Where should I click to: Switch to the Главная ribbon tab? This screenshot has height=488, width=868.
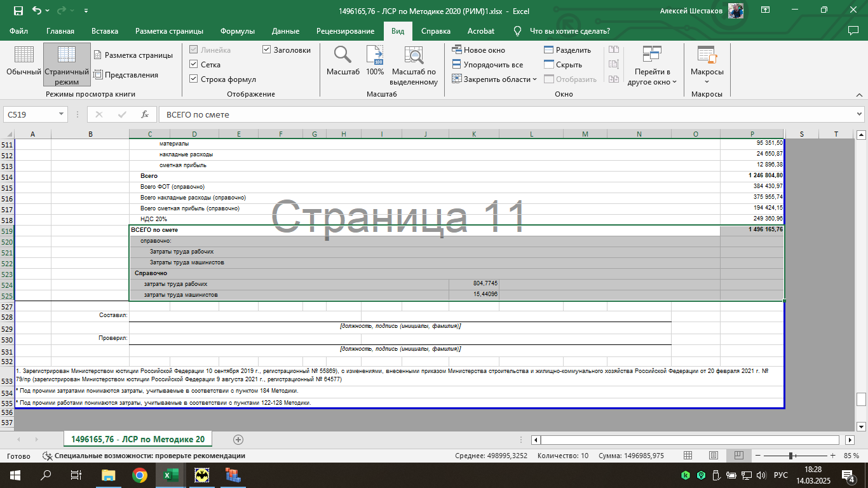coord(60,31)
